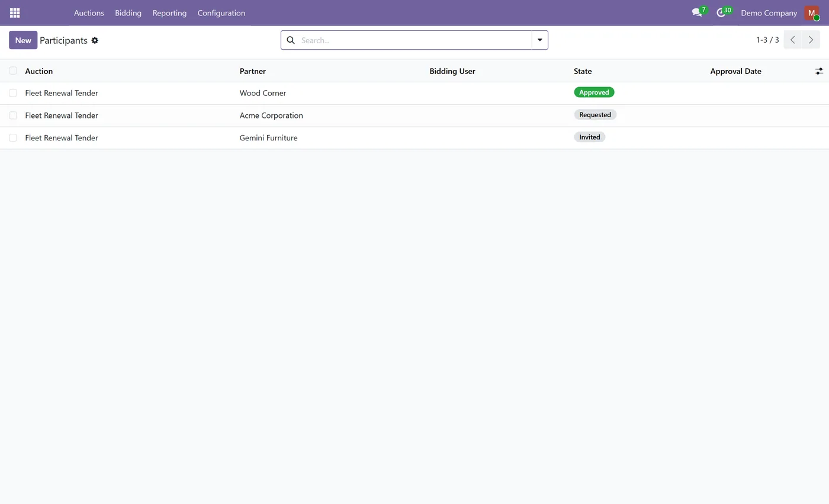Check the Acme Corporation row checkbox
The image size is (829, 504).
coord(13,115)
